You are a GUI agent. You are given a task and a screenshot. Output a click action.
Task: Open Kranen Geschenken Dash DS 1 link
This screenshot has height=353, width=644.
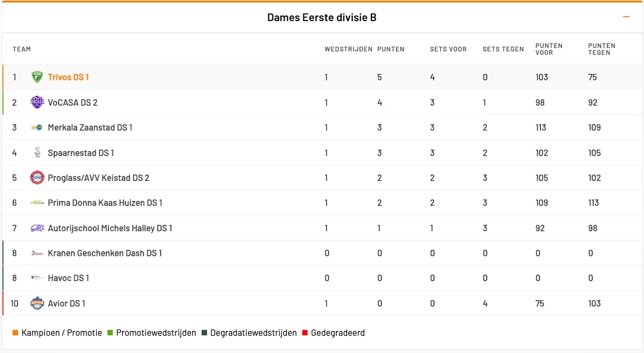(x=105, y=253)
